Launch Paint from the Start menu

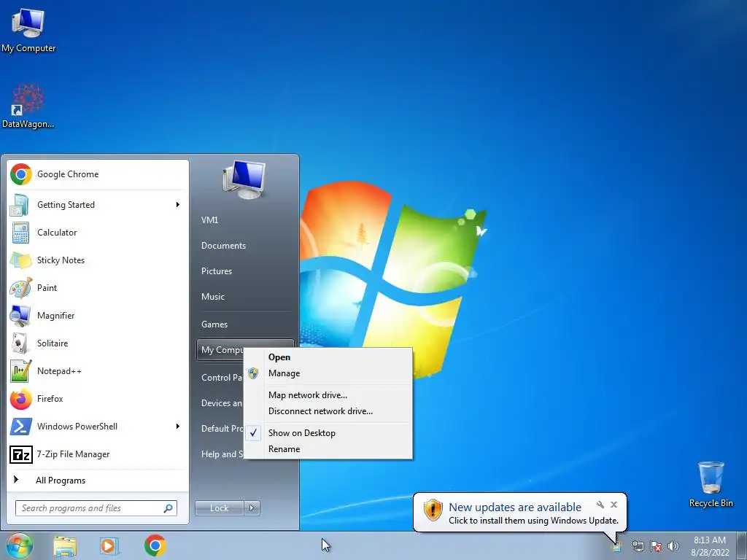98,287
